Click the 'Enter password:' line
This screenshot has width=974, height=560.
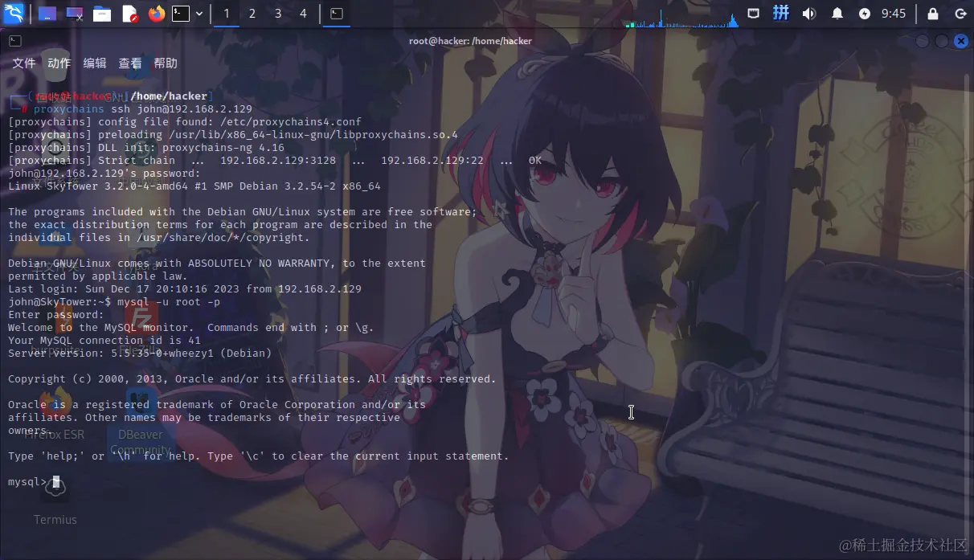click(x=56, y=315)
